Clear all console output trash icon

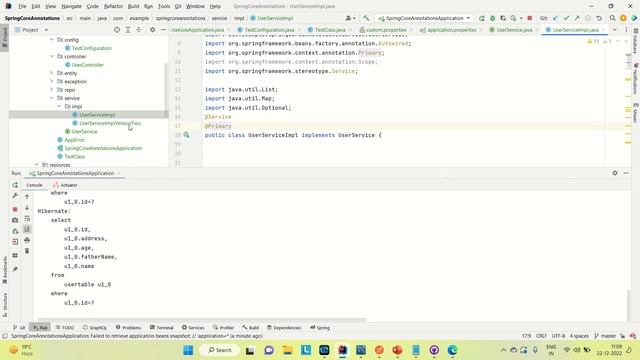pyautogui.click(x=27, y=251)
